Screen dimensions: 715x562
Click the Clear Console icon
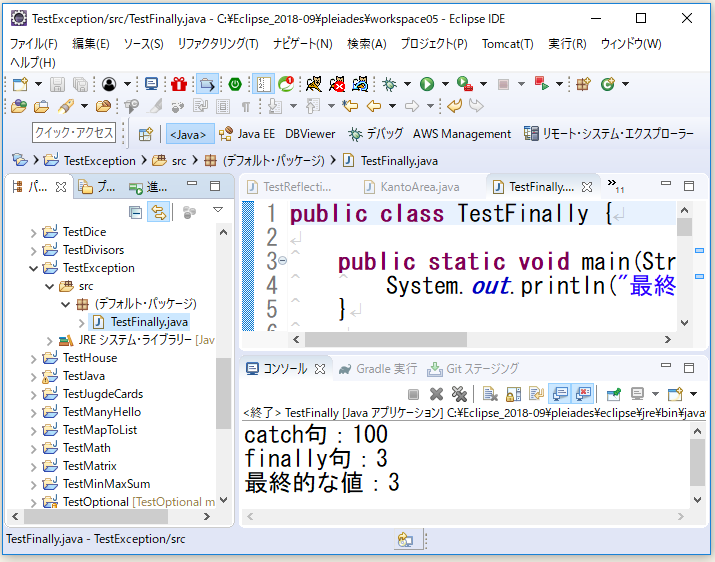(490, 394)
